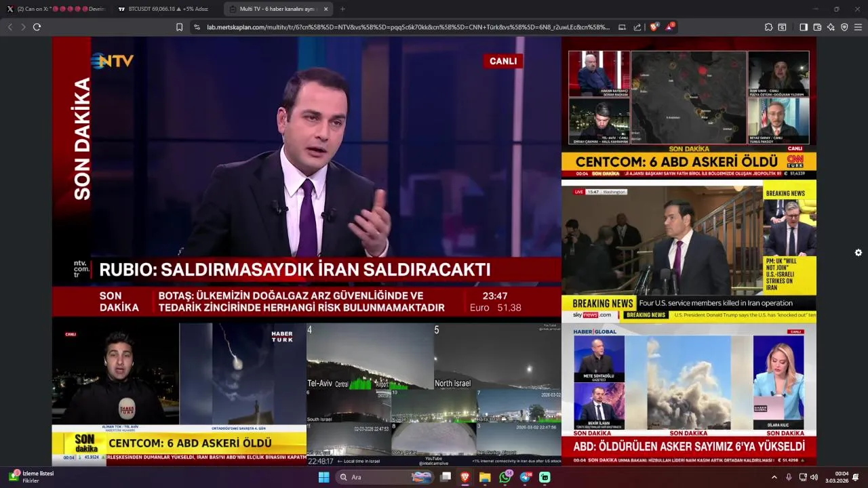Click the Sky News video stream

coord(688,251)
